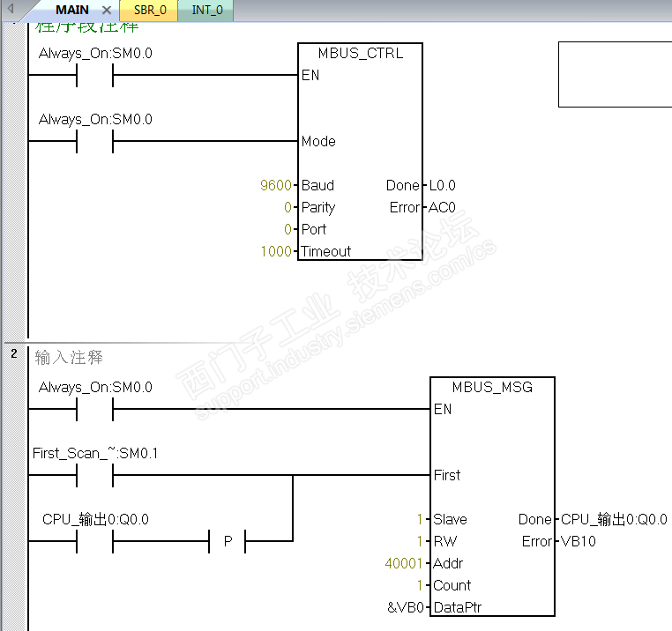Close the MAIN tab with the X
Image resolution: width=672 pixels, height=631 pixels.
(107, 10)
